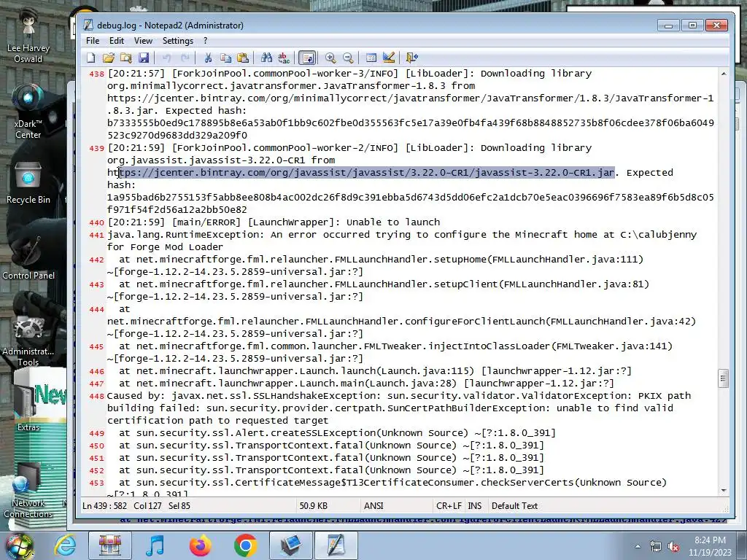Open Control Panel desktop icon
The height and width of the screenshot is (560, 747).
click(28, 257)
